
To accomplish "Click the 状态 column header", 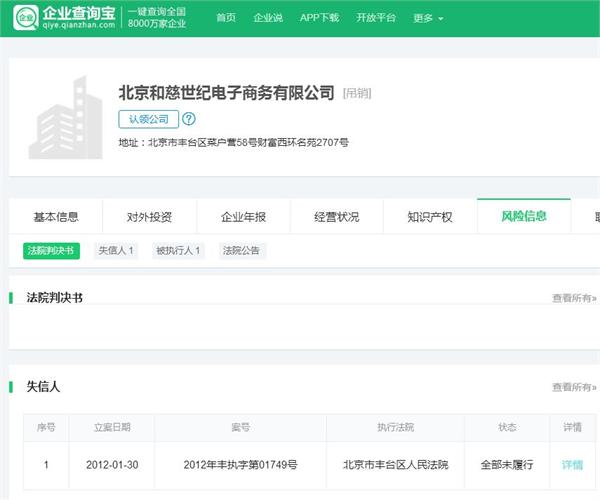I will point(507,427).
